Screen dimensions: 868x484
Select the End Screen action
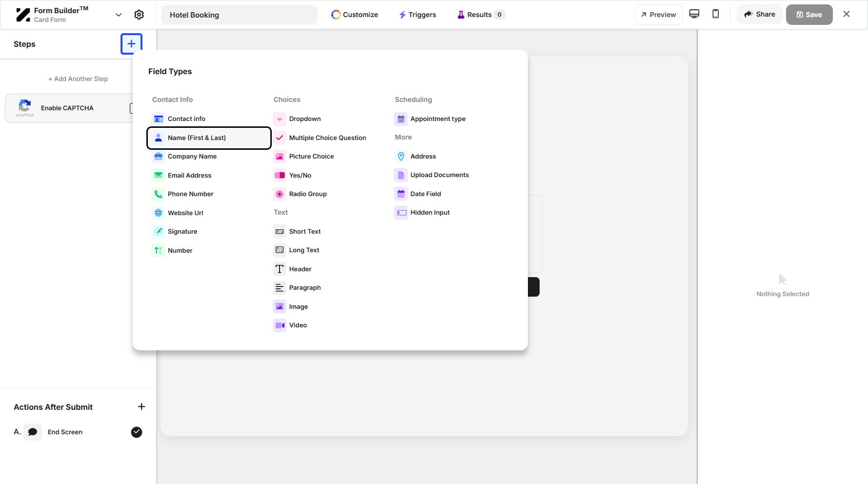pos(78,432)
